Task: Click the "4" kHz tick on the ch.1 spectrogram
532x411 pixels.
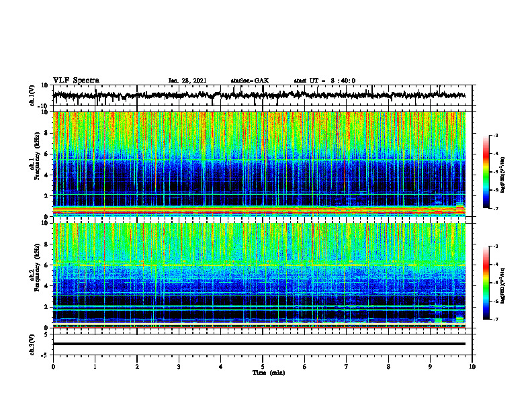Action: point(46,175)
